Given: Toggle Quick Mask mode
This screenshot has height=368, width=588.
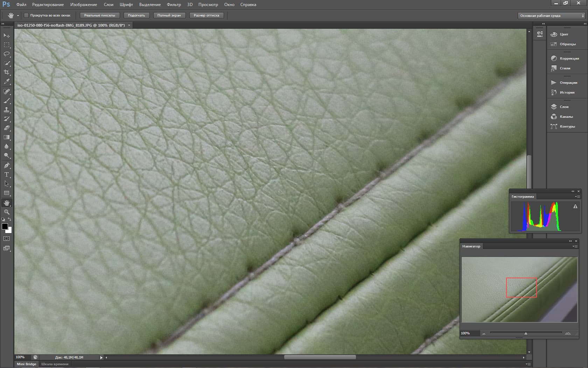Looking at the screenshot, I should coord(7,239).
